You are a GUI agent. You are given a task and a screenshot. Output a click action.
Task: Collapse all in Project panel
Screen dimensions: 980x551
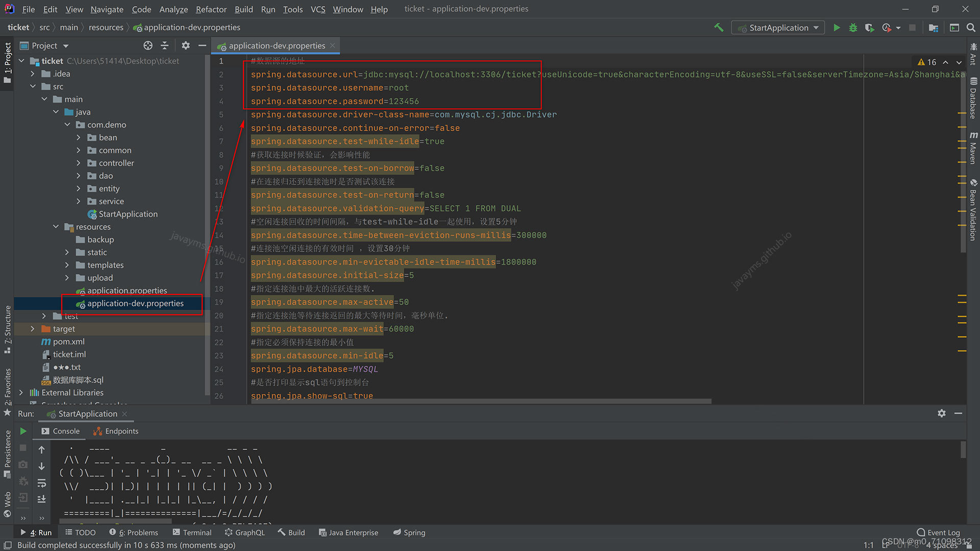pyautogui.click(x=164, y=45)
